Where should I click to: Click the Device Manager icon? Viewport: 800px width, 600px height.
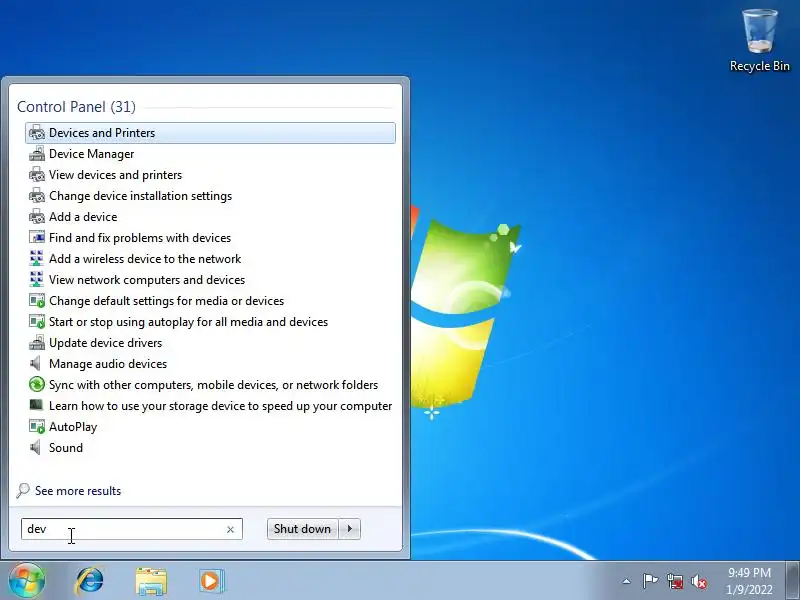[37, 154]
